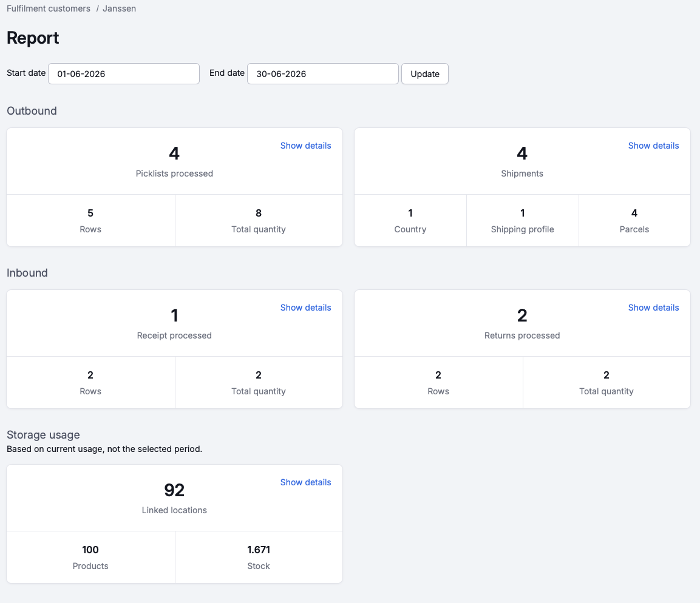Screen dimensions: 700x603
Task: Click the Shipping profile label
Action: tap(522, 229)
